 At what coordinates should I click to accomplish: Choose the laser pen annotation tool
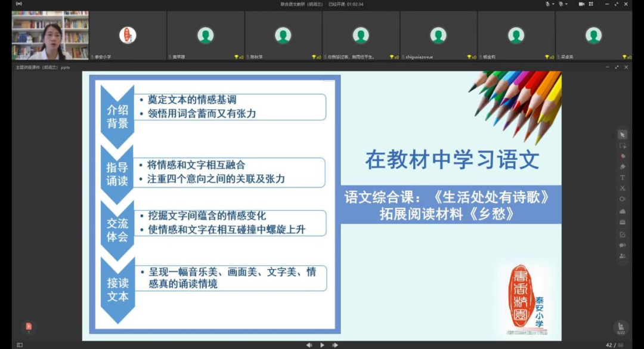pyautogui.click(x=623, y=155)
